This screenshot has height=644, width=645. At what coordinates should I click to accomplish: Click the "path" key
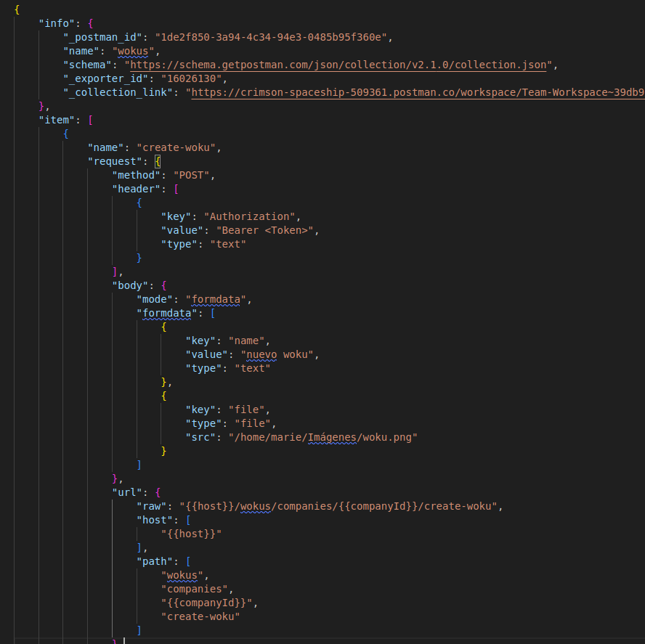[155, 562]
